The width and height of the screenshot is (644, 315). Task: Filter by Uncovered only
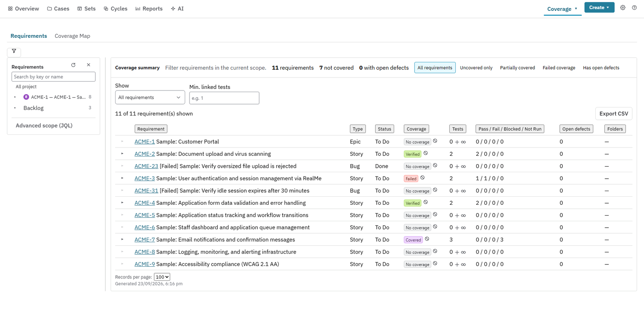point(476,68)
